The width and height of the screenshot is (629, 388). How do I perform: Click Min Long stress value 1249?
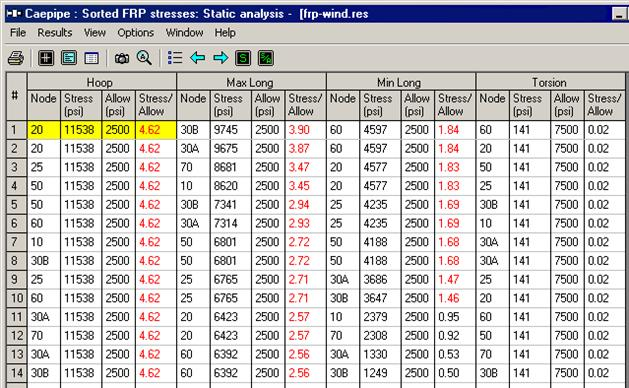(x=375, y=373)
